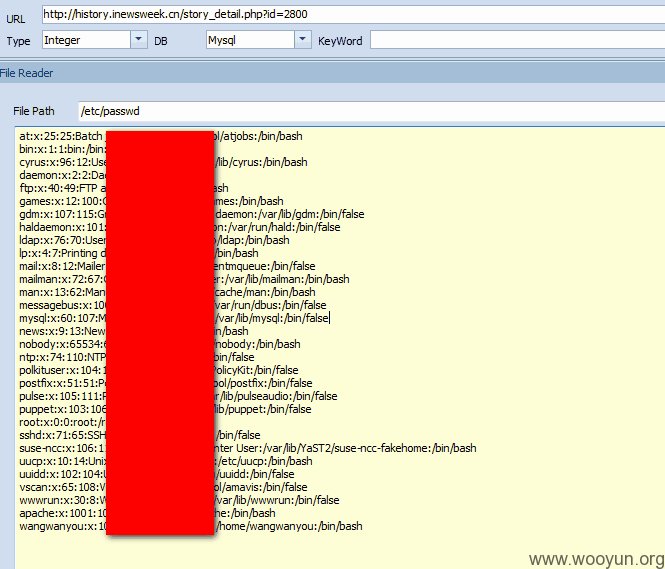This screenshot has width=665, height=569.
Task: Click the URL input field
Action: coord(353,15)
